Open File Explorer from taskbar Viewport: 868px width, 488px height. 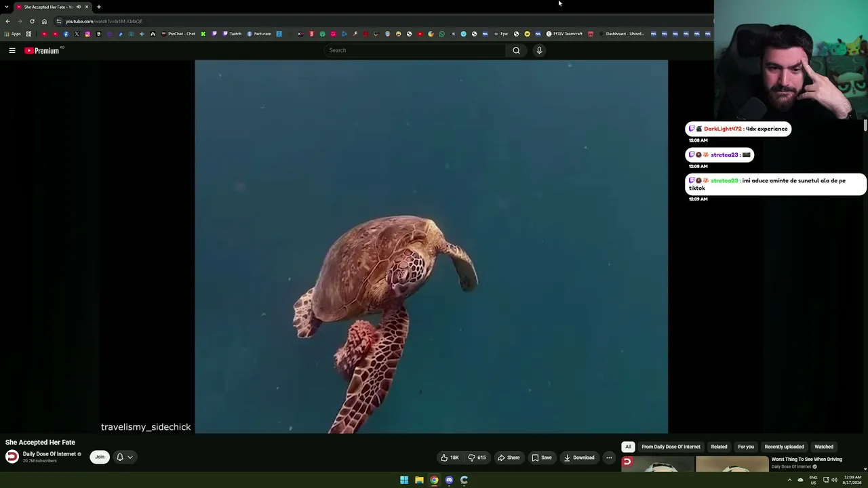pos(419,480)
